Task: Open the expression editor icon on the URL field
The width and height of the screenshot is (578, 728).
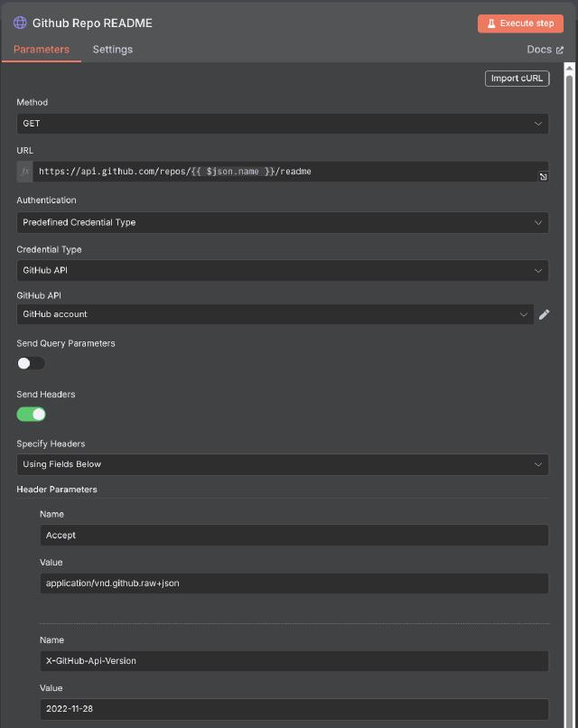Action: click(x=543, y=177)
